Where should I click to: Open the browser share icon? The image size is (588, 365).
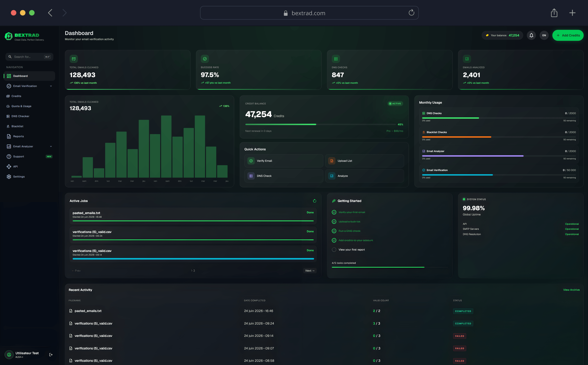pyautogui.click(x=554, y=13)
